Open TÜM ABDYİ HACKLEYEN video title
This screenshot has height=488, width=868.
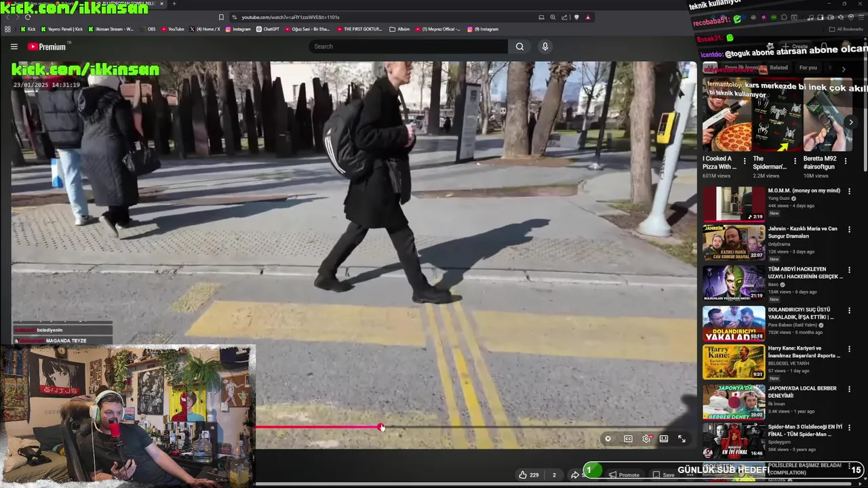point(806,272)
